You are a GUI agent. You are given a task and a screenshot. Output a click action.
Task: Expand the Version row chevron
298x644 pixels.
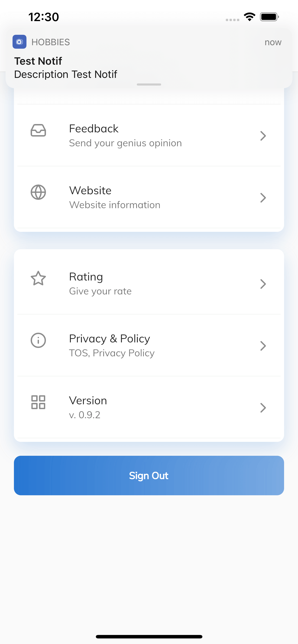[x=263, y=408]
